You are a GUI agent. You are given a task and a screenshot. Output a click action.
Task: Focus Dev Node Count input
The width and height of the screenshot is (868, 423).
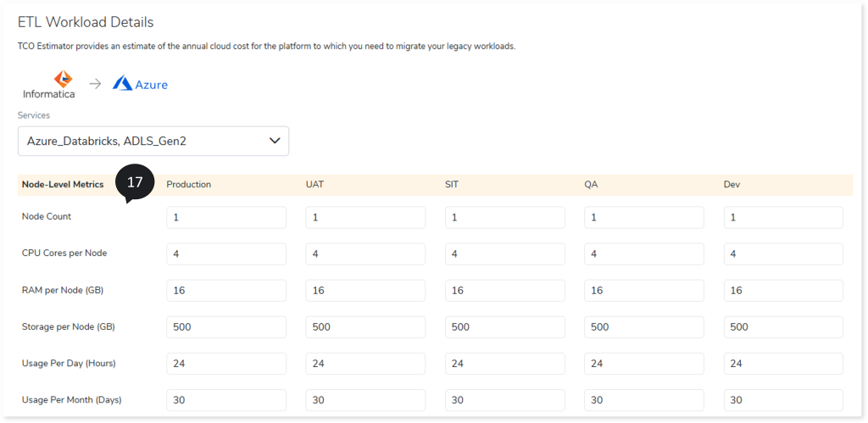point(783,218)
